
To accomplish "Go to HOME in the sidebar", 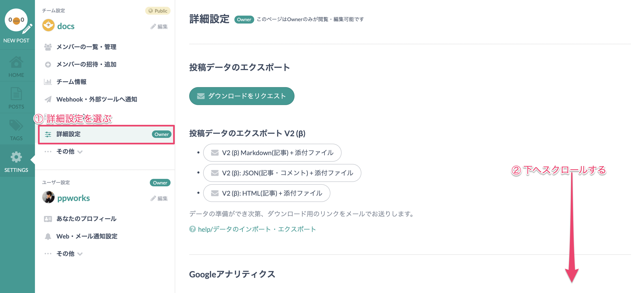I will tap(16, 62).
